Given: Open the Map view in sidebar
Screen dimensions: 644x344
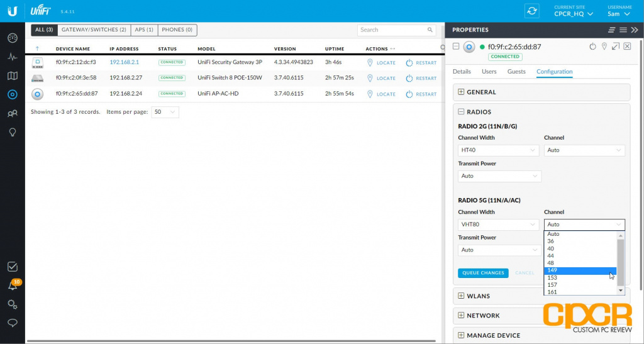Looking at the screenshot, I should click(12, 76).
